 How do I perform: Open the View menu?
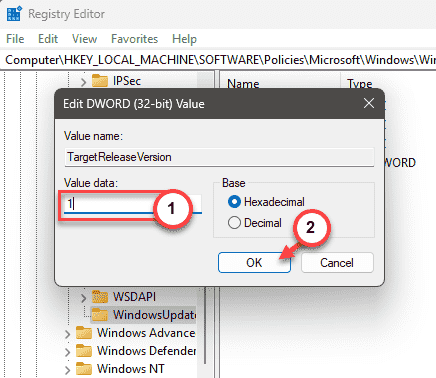pos(84,39)
